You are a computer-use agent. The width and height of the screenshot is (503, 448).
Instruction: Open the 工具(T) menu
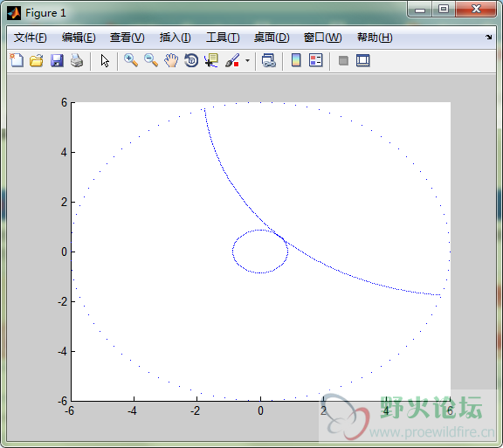(x=223, y=38)
